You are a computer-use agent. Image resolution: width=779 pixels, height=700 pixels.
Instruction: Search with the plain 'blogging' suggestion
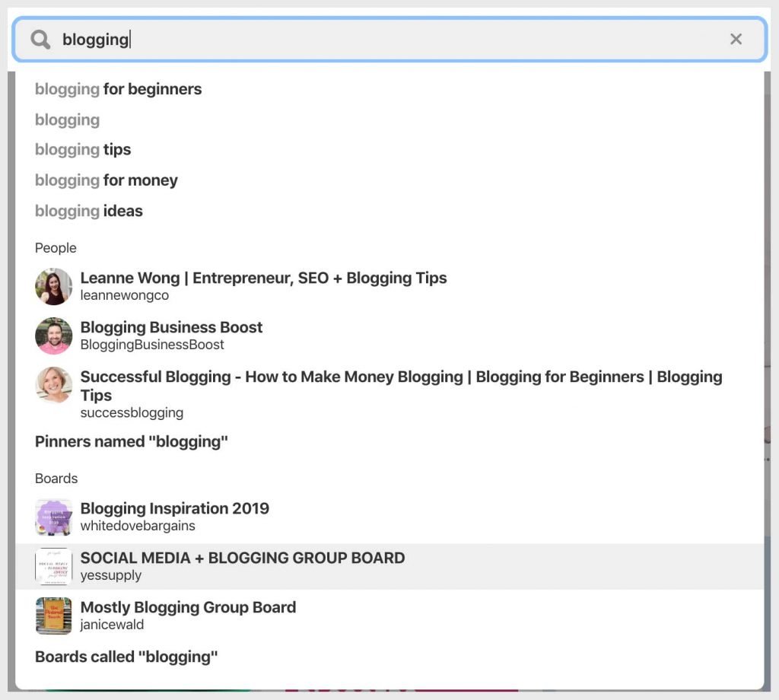[x=66, y=119]
